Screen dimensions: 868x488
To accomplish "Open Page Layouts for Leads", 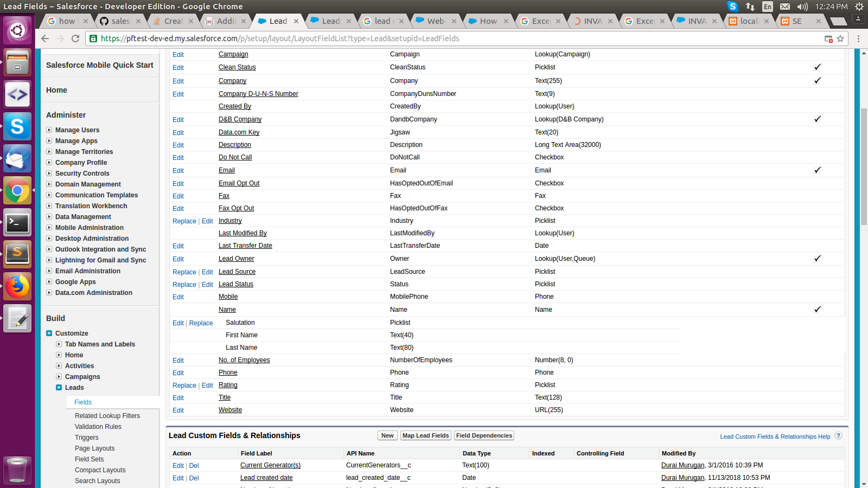I will tap(95, 448).
